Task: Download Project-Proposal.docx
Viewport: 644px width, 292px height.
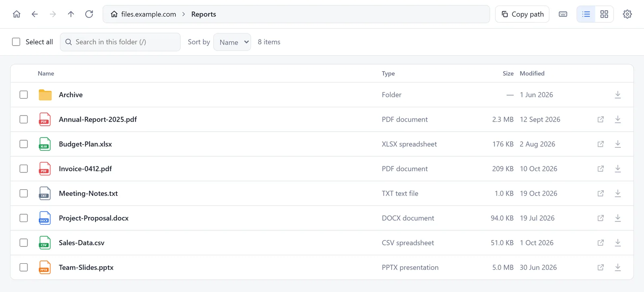Action: pos(618,218)
